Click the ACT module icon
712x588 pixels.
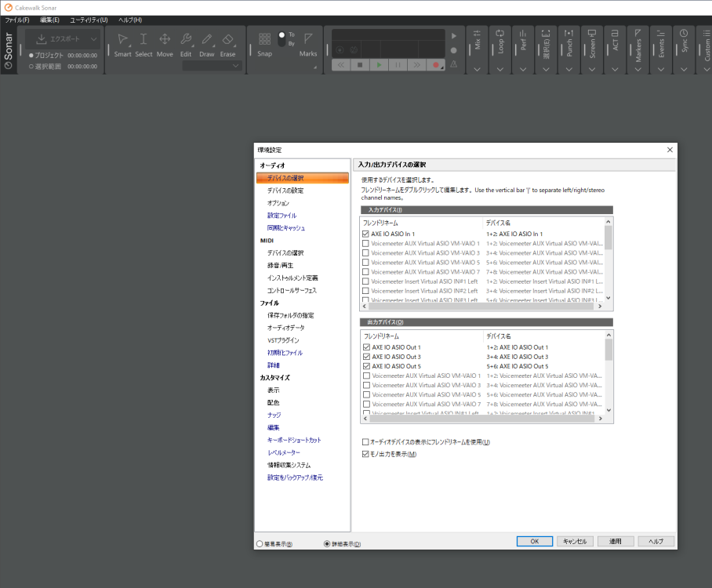tap(615, 33)
